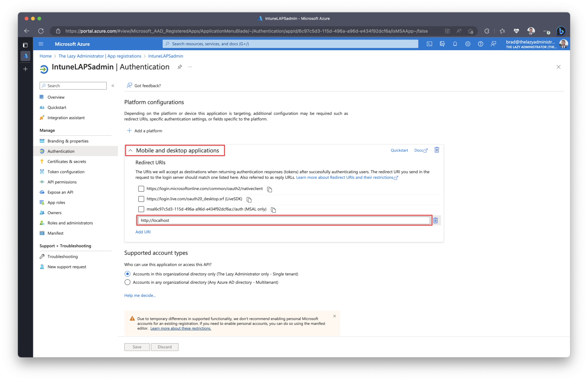
Task: Open The Lazy Administrator App registrations breadcrumb
Action: point(100,56)
